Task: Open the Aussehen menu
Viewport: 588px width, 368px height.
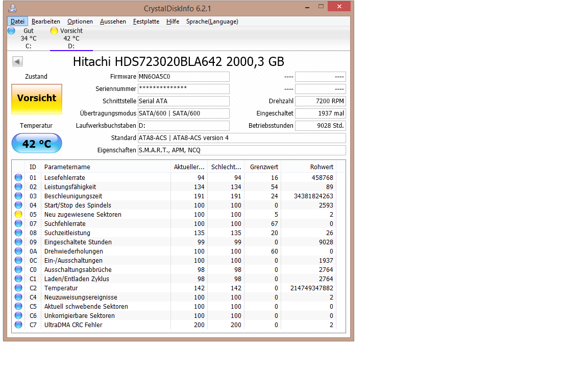Action: click(113, 21)
